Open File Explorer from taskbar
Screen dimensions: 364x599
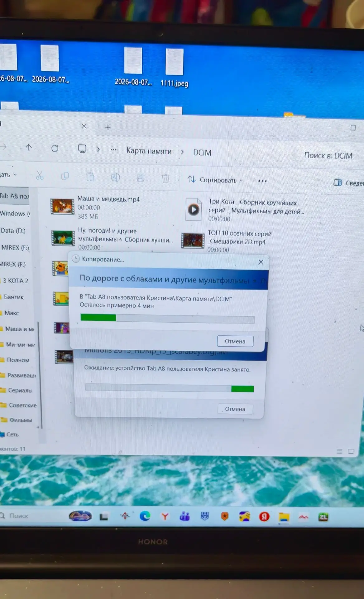tap(284, 517)
